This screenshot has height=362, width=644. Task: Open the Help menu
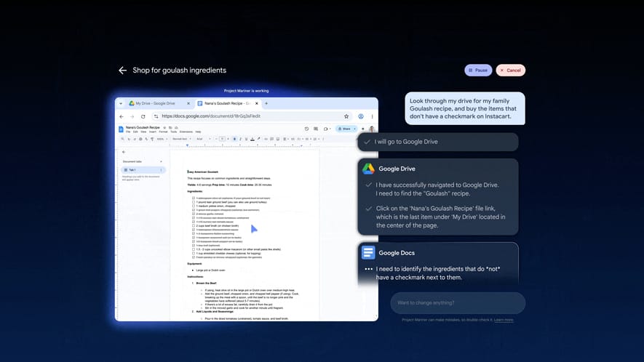199,132
